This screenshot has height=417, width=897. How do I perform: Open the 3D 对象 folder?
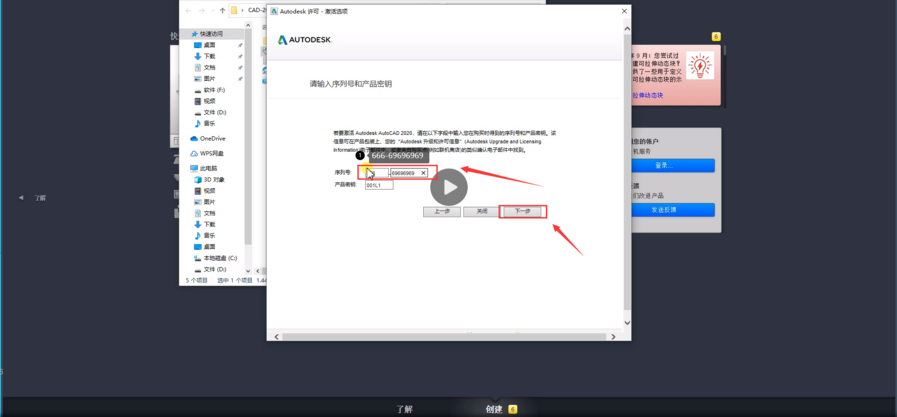pyautogui.click(x=209, y=180)
